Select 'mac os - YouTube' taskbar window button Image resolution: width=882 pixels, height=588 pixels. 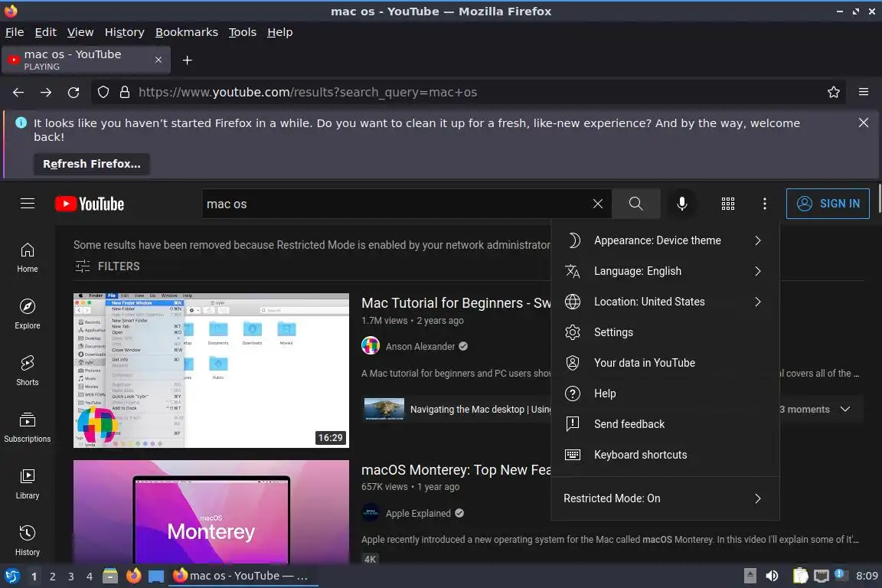[242, 576]
